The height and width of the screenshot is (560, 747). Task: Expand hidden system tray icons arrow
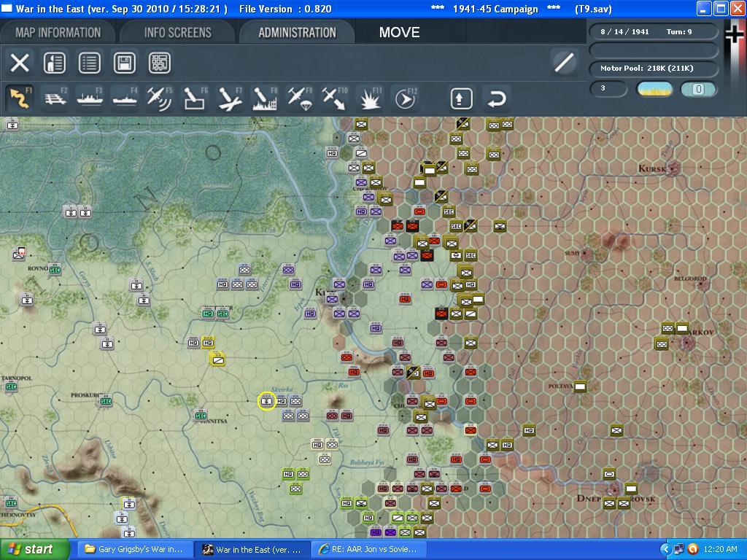(x=665, y=550)
